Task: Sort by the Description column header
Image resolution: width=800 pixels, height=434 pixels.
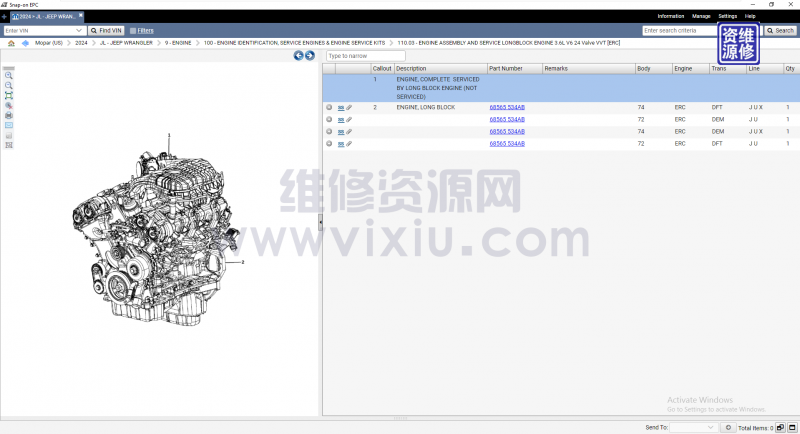Action: tap(440, 68)
